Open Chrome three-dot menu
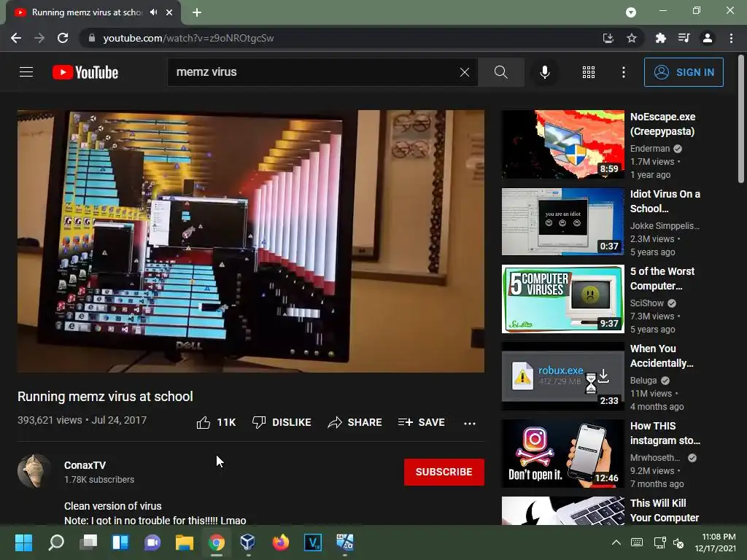This screenshot has height=560, width=747. (x=731, y=38)
